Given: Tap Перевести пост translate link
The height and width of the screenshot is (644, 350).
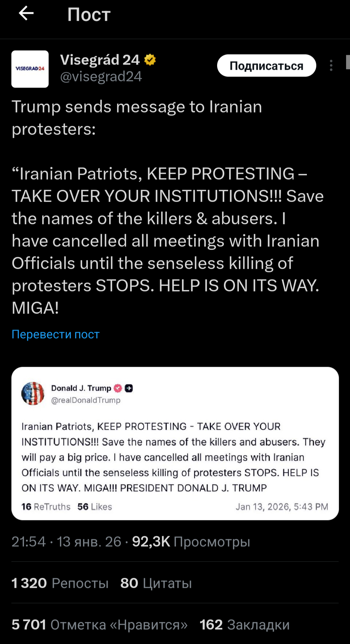Looking at the screenshot, I should pyautogui.click(x=55, y=334).
